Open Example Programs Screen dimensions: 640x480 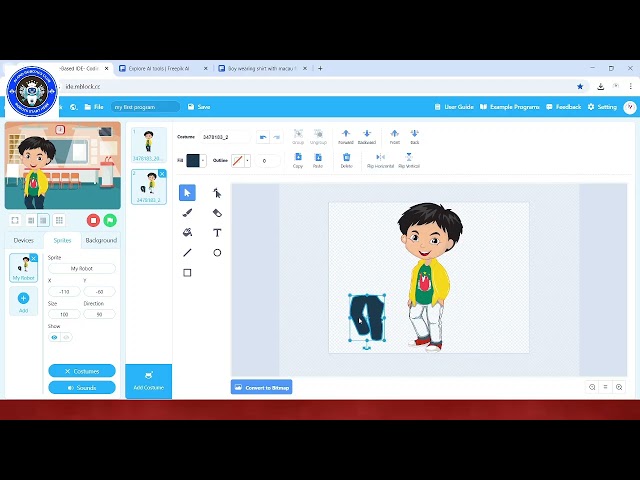510,107
